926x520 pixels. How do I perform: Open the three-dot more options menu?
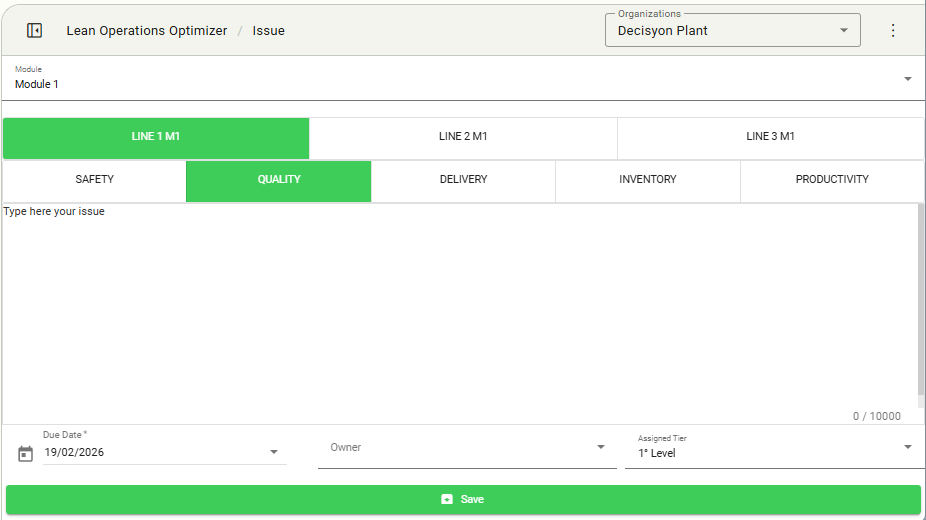pos(893,31)
